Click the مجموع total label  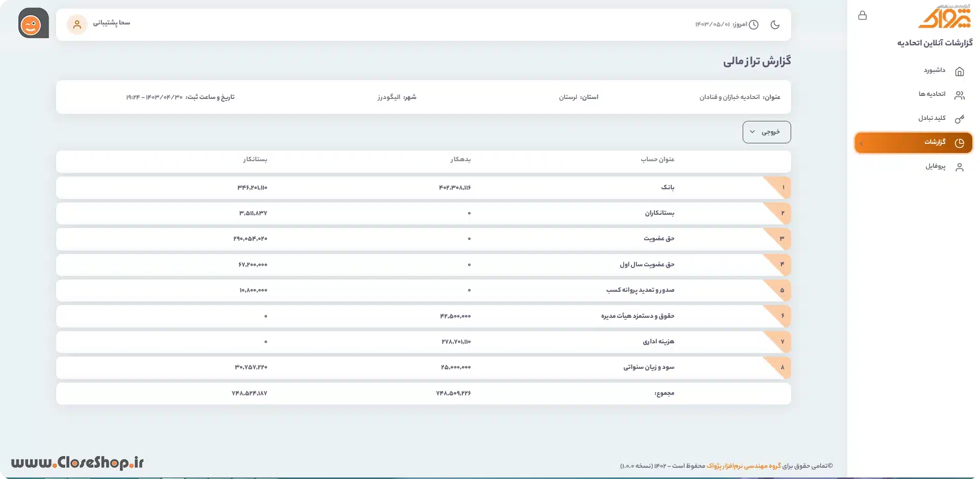[x=665, y=393]
